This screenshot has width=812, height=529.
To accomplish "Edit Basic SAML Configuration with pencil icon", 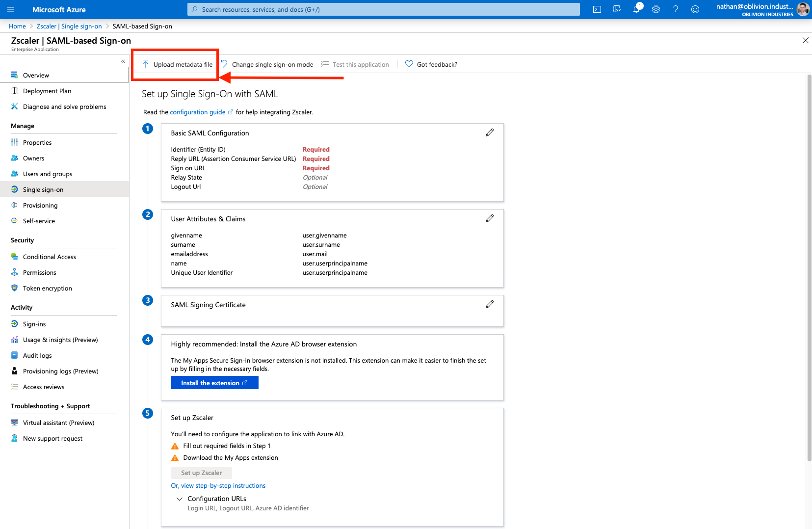I will pyautogui.click(x=490, y=133).
